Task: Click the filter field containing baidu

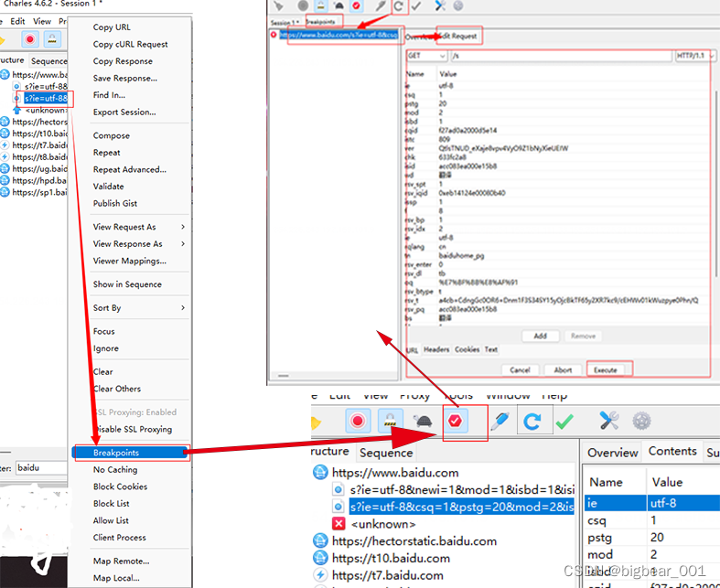Action: (41, 467)
